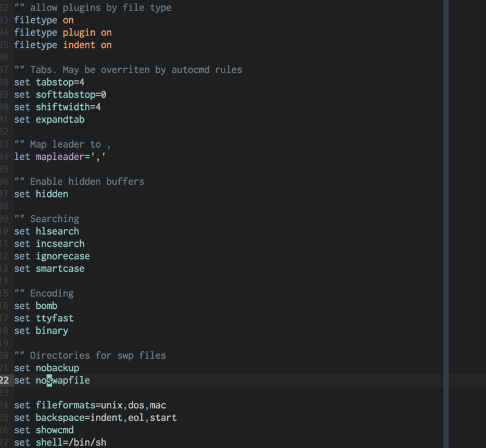The image size is (486, 448).
Task: Click the line 'set nobackup'
Action: coord(47,368)
